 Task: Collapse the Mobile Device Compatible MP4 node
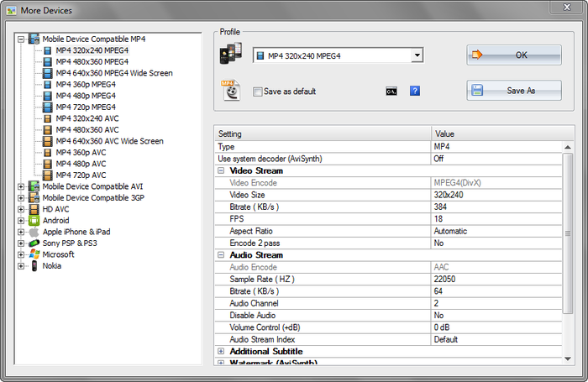point(20,39)
